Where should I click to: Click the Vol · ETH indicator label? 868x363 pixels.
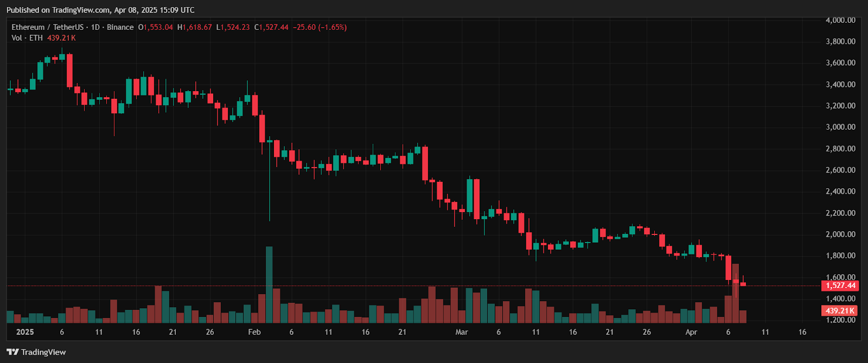27,38
